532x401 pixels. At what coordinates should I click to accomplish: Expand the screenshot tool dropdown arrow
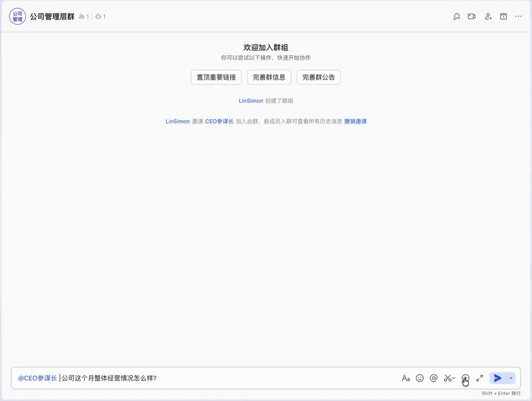(x=454, y=378)
